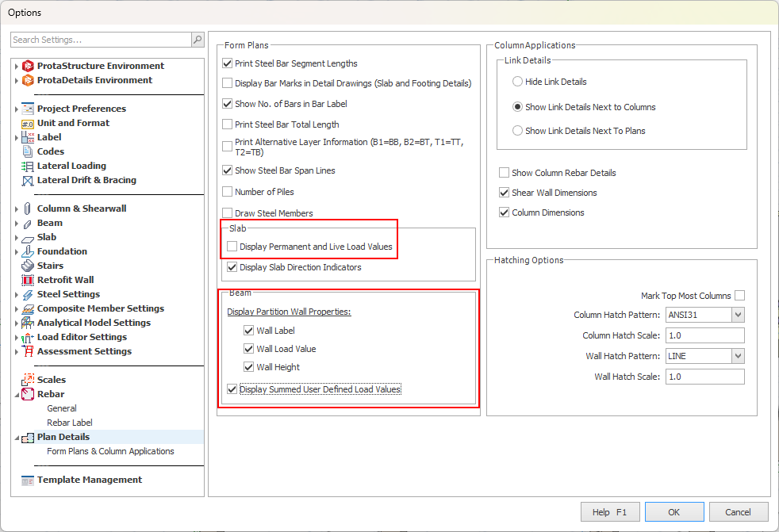Uncheck Shear Wall Dimensions
779x532 pixels.
click(505, 192)
